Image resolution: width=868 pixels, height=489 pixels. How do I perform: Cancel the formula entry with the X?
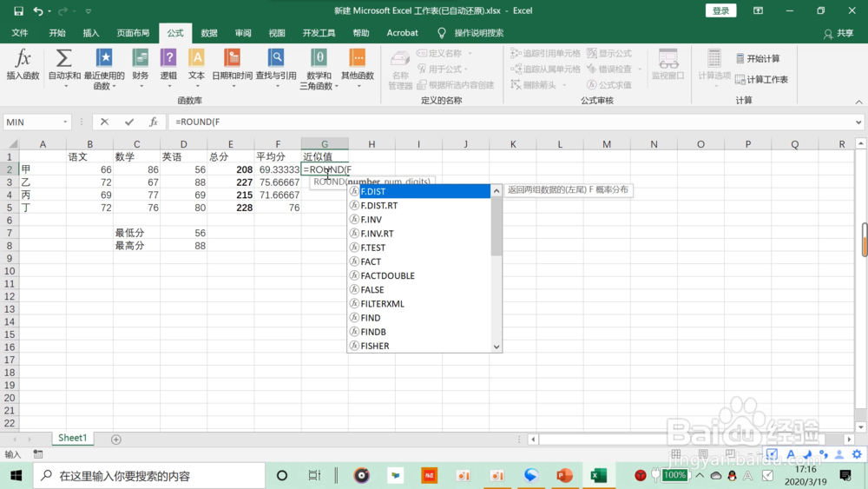point(104,122)
